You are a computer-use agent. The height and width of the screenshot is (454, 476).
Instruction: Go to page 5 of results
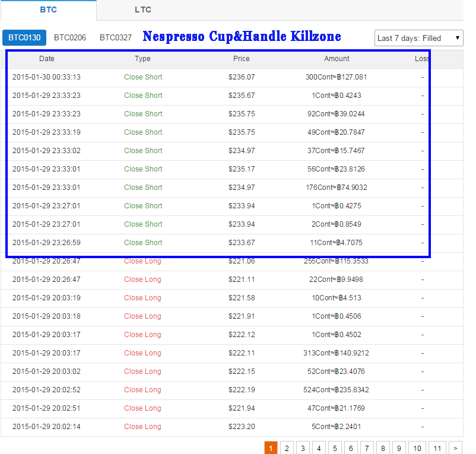[335, 448]
